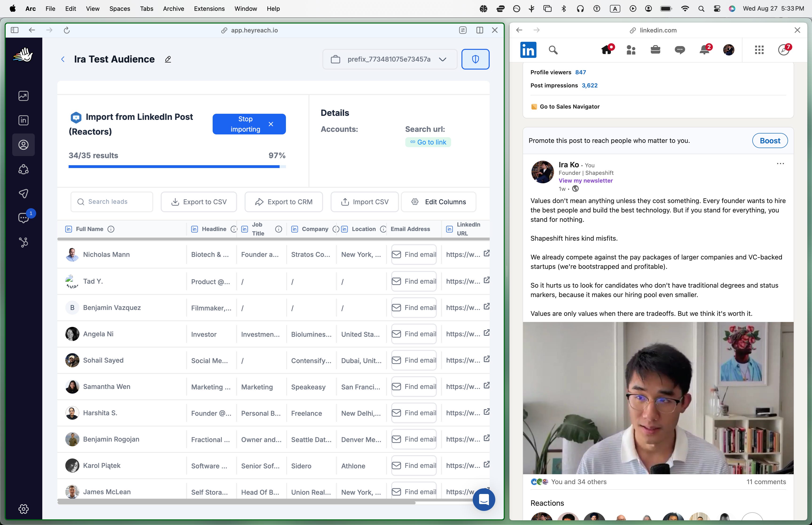Screen dimensions: 812x525
Task: Open LinkedIn notifications bell icon
Action: click(x=704, y=50)
